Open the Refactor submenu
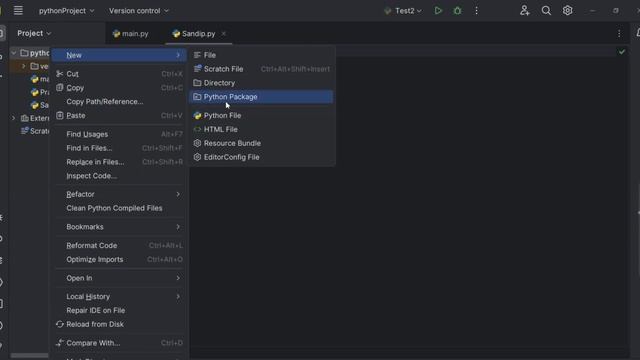 [x=119, y=194]
